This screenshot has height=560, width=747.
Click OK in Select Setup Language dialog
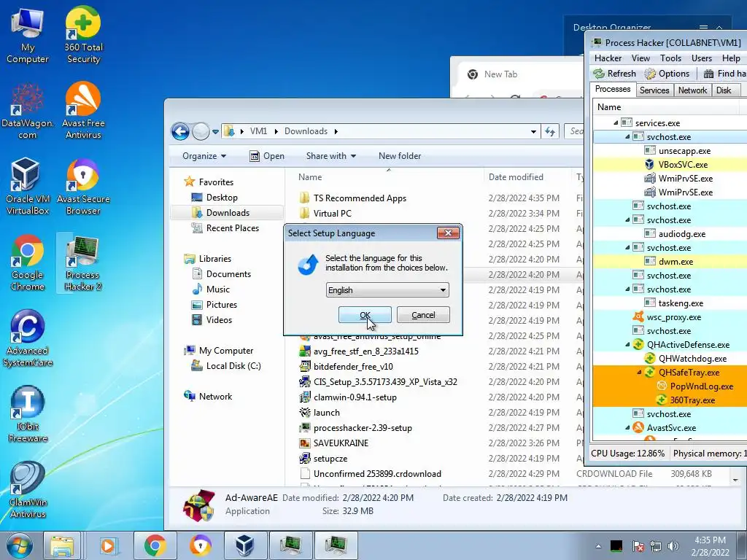tap(365, 315)
